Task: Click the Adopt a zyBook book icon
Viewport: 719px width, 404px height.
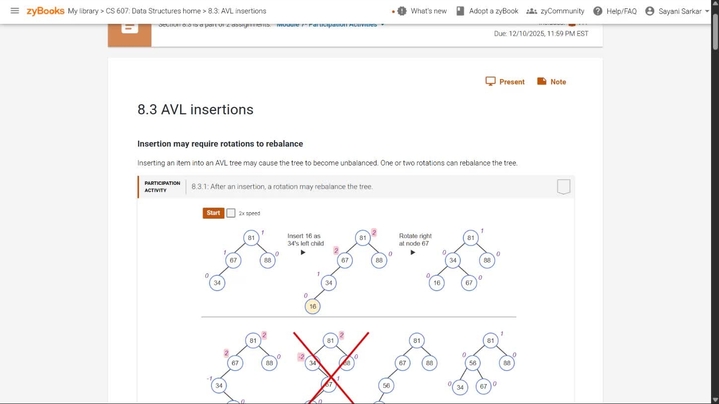Action: point(460,11)
